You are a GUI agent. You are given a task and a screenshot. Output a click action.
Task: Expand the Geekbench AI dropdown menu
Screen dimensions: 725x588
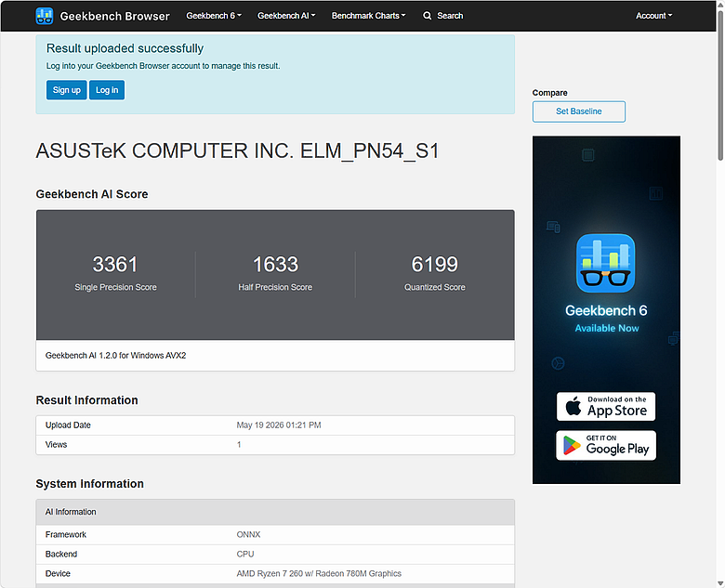(x=286, y=16)
